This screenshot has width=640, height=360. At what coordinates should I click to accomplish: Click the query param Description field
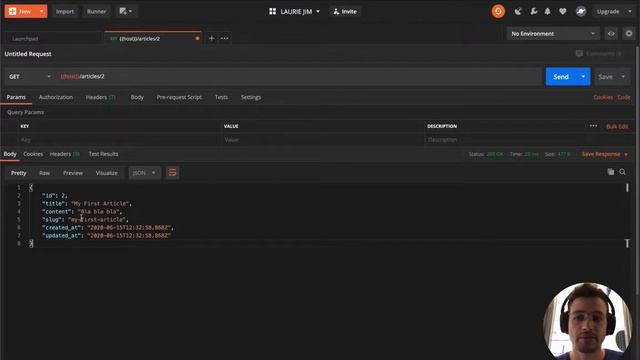(527, 140)
